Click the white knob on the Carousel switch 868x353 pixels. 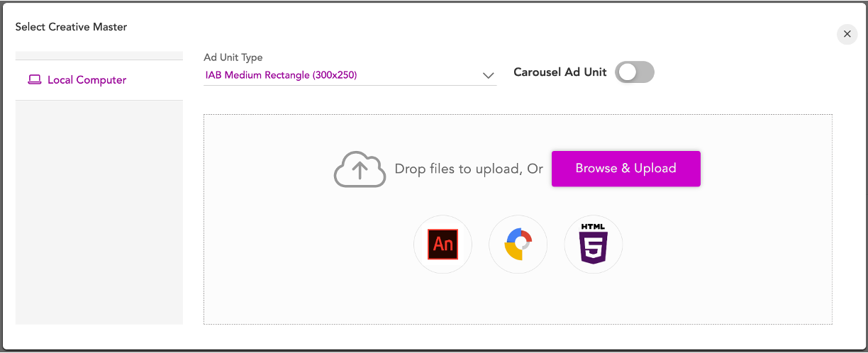pyautogui.click(x=627, y=72)
